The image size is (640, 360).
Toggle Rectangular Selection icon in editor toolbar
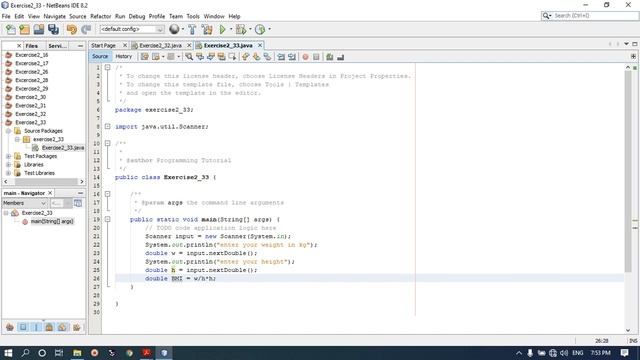pyautogui.click(x=233, y=57)
